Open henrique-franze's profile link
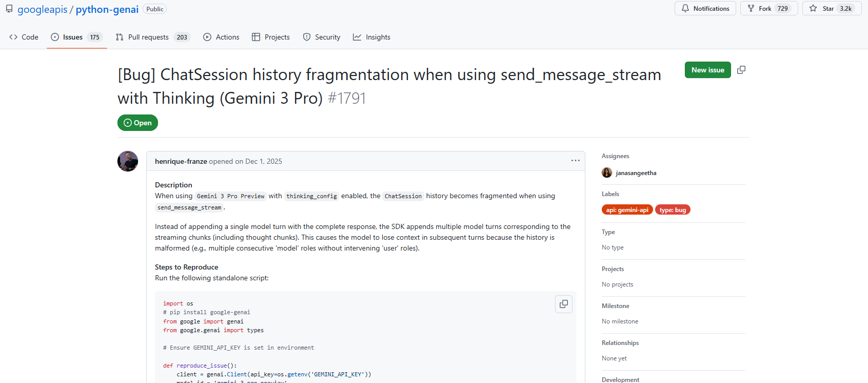Viewport: 868px width, 383px height. 181,161
